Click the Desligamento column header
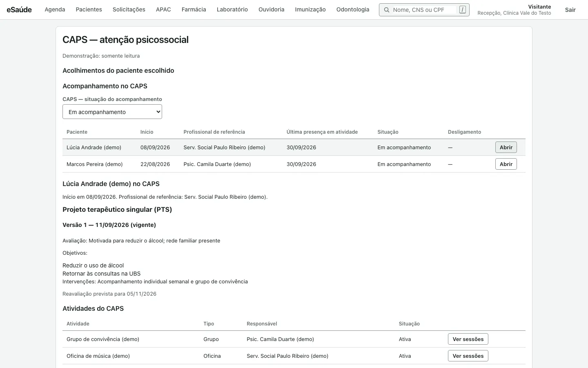Screen dimensions: 588x368 [464, 132]
